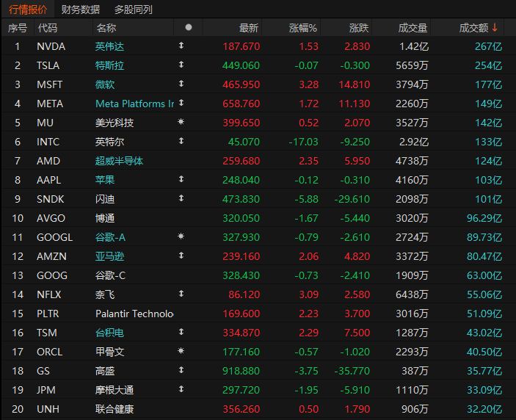516x420 pixels.
Task: Click the marker icon in TSM row
Action: point(181,332)
